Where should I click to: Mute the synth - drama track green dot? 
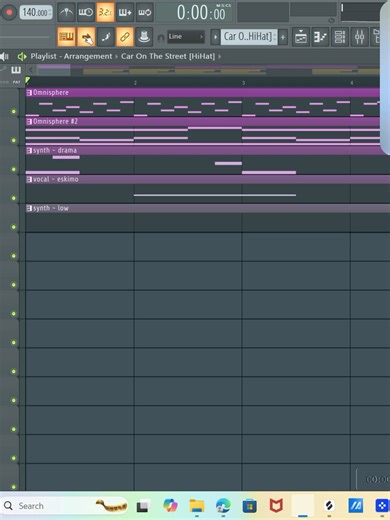(x=14, y=169)
